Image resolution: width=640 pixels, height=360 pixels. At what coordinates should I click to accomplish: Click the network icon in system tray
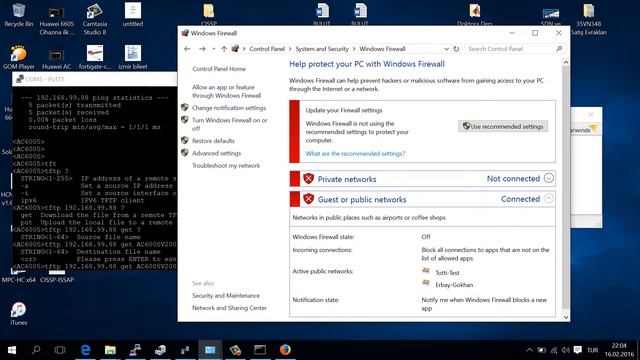(x=553, y=350)
